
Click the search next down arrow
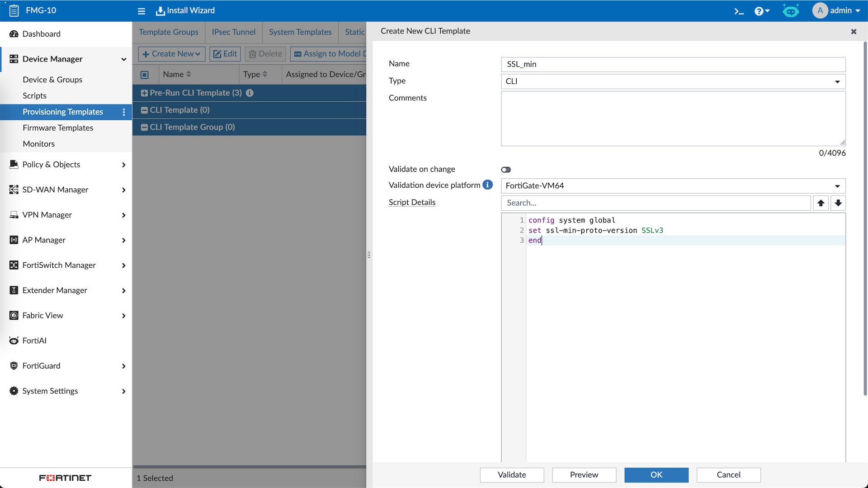pyautogui.click(x=838, y=203)
